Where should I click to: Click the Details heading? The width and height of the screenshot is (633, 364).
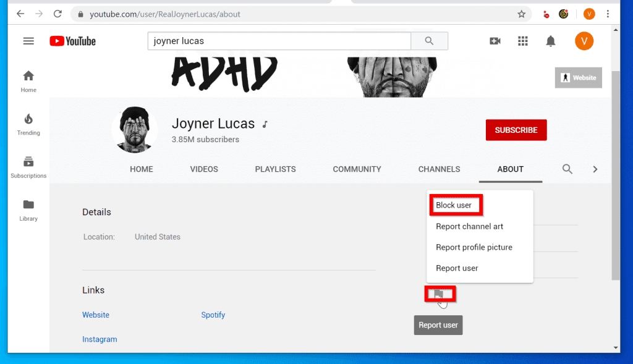96,212
